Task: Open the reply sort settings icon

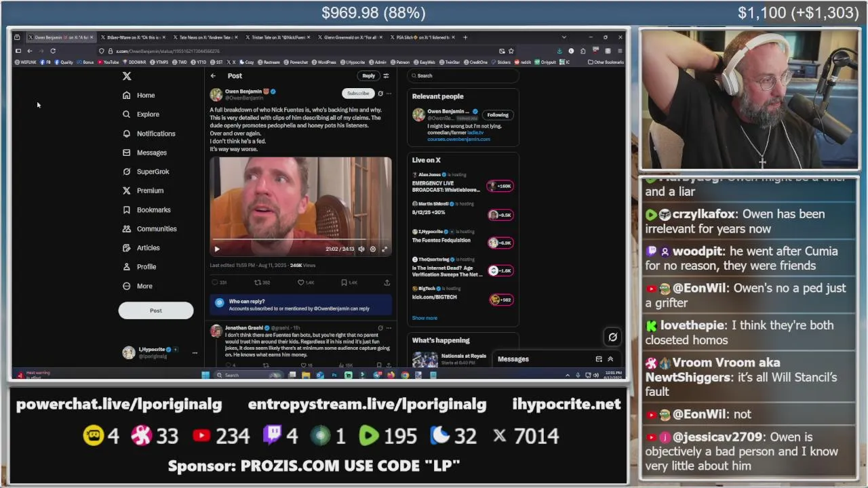Action: 386,76
